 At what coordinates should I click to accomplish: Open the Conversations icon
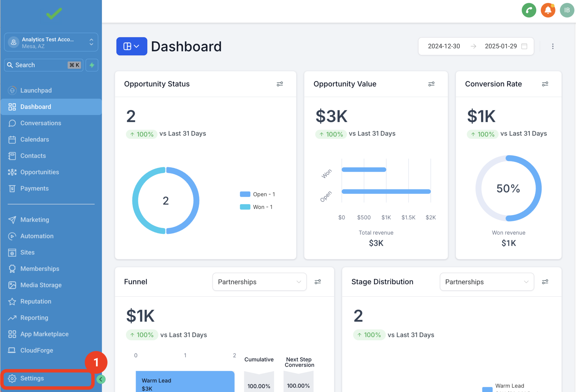pyautogui.click(x=12, y=123)
